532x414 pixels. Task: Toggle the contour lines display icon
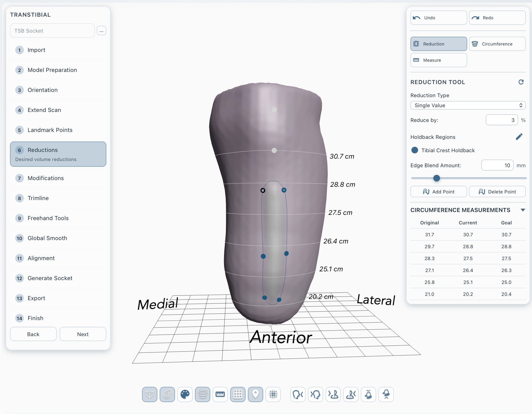(x=167, y=394)
